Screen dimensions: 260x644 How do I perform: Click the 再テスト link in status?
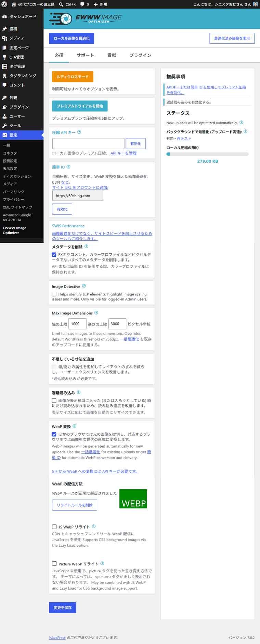[x=184, y=138]
